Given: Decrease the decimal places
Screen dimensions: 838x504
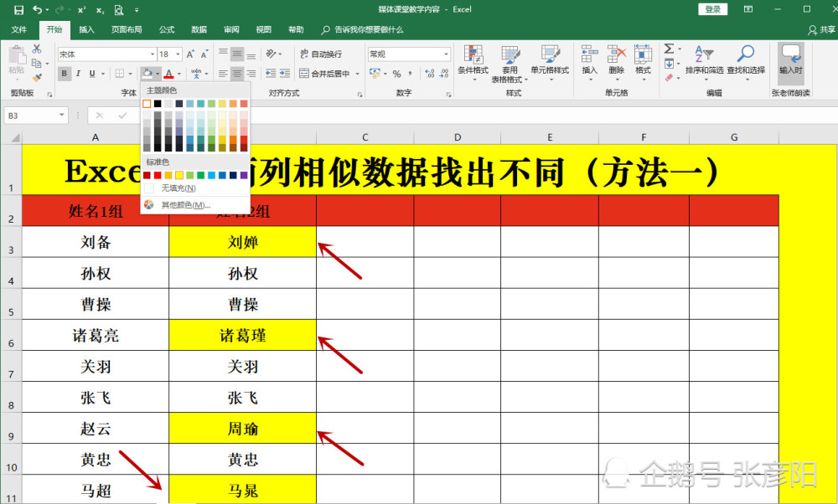Looking at the screenshot, I should click(x=444, y=74).
